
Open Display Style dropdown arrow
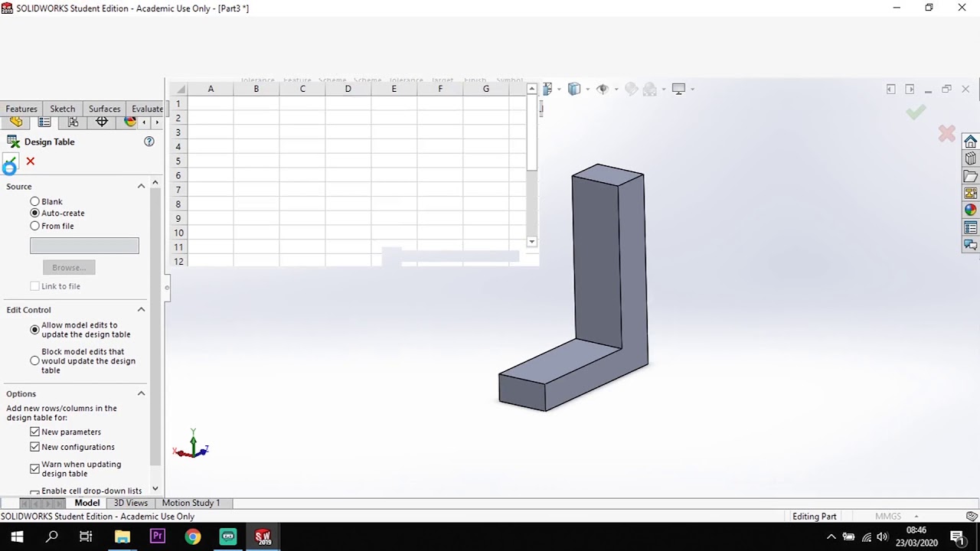coord(588,90)
